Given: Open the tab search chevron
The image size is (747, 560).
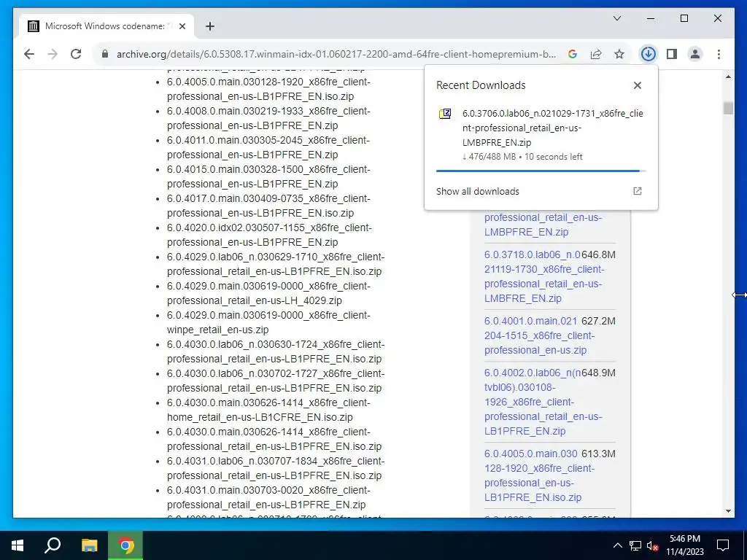Looking at the screenshot, I should pos(617,18).
